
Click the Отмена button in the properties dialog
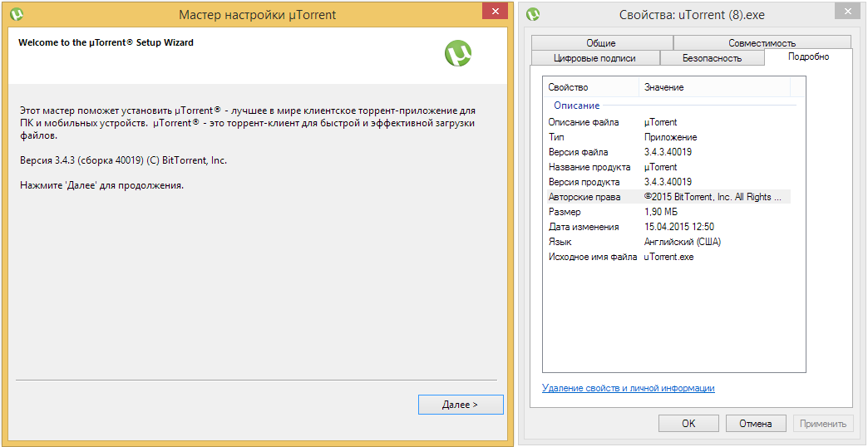tap(756, 424)
